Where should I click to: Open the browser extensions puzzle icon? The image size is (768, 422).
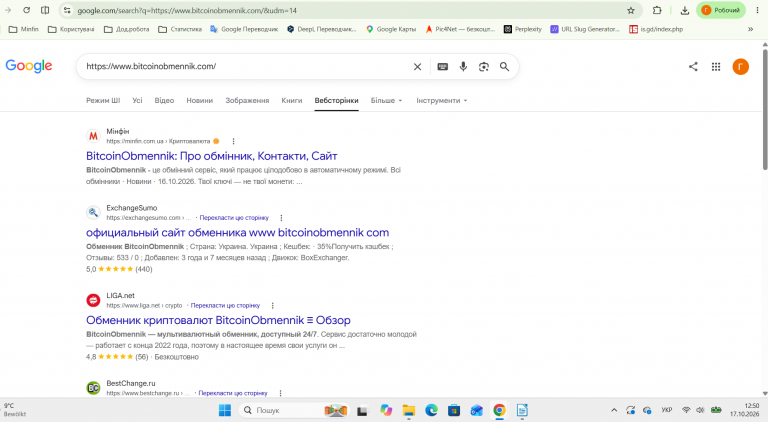[x=657, y=10]
